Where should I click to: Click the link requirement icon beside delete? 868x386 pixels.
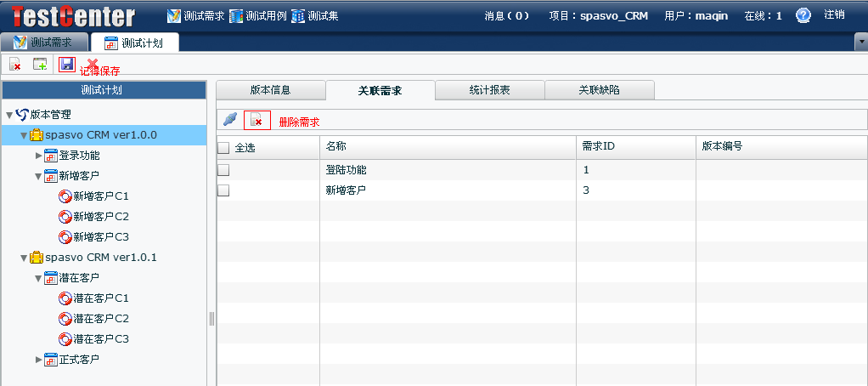point(229,121)
